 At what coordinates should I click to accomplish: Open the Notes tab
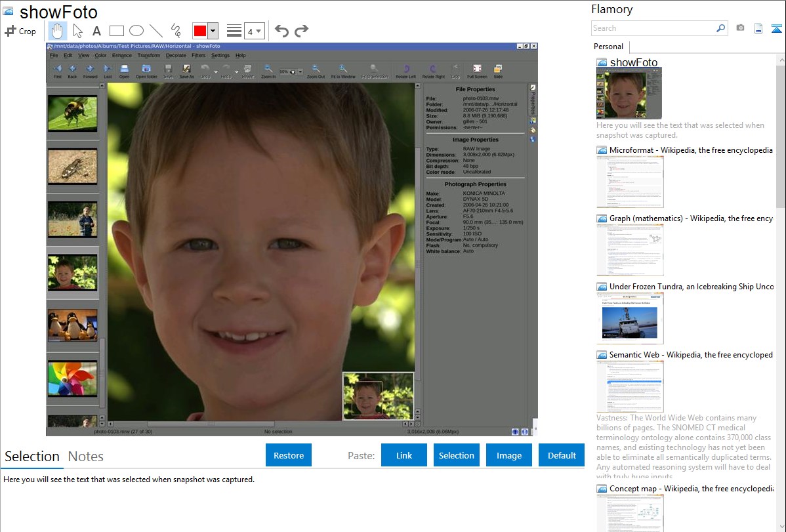tap(86, 457)
